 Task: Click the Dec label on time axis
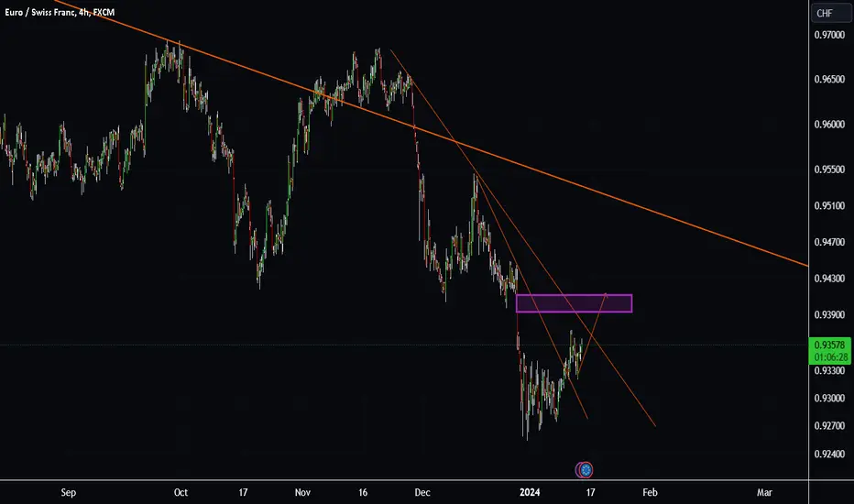pyautogui.click(x=422, y=493)
